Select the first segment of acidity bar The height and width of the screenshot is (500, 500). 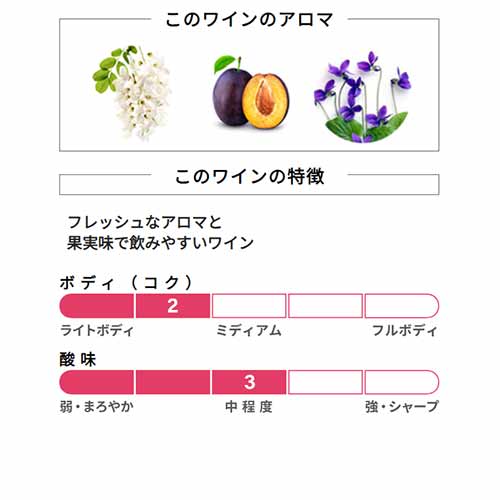97,382
